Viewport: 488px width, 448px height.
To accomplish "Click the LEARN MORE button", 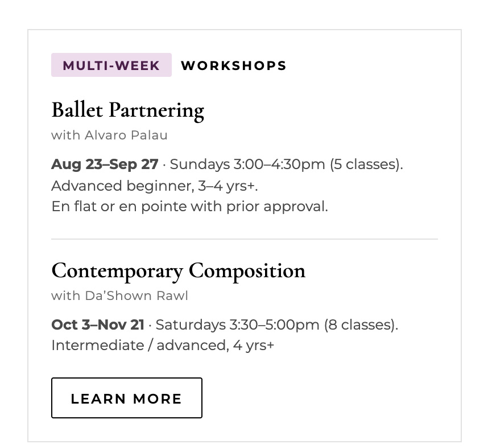I will pos(127,398).
